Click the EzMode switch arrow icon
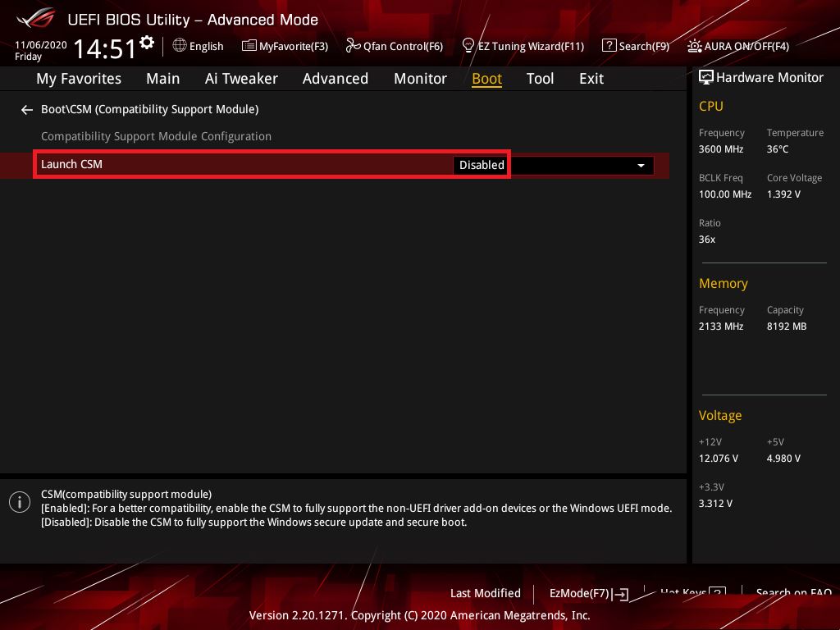 point(620,594)
